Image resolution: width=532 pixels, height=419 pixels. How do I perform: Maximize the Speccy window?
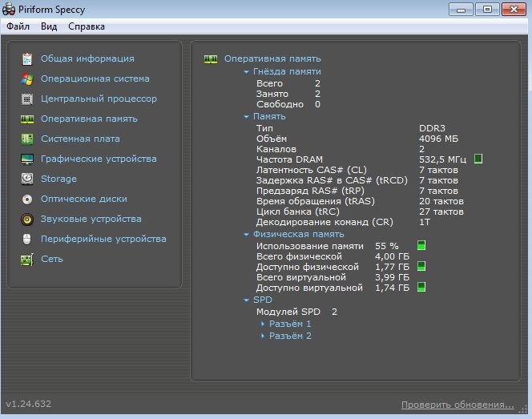coord(487,9)
